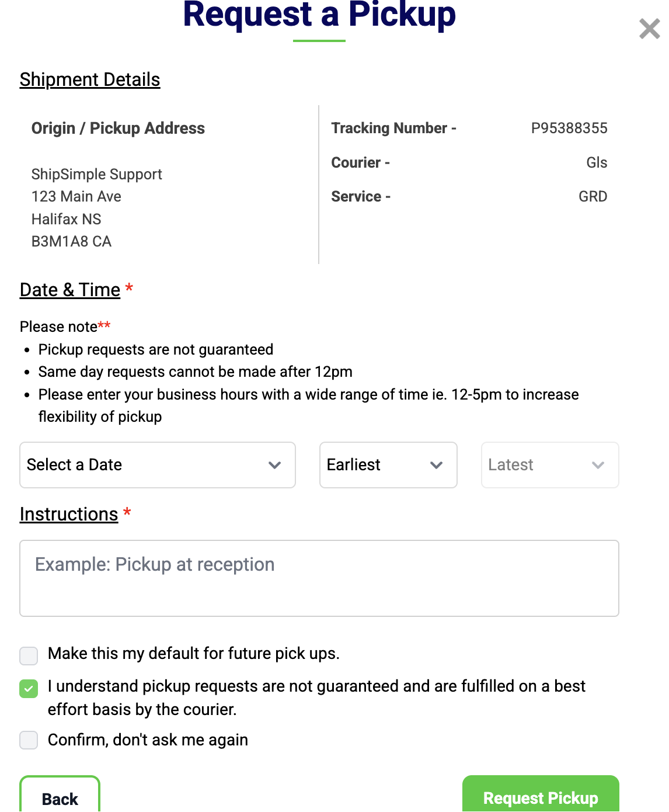Click the Earliest dropdown chevron icon

point(437,465)
